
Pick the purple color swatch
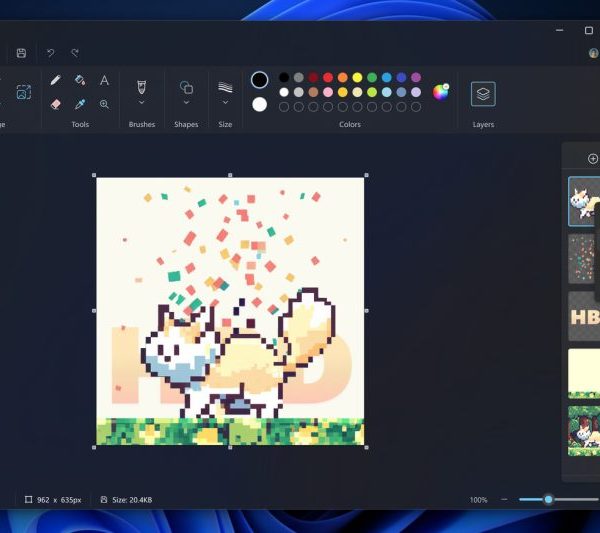[x=416, y=78]
